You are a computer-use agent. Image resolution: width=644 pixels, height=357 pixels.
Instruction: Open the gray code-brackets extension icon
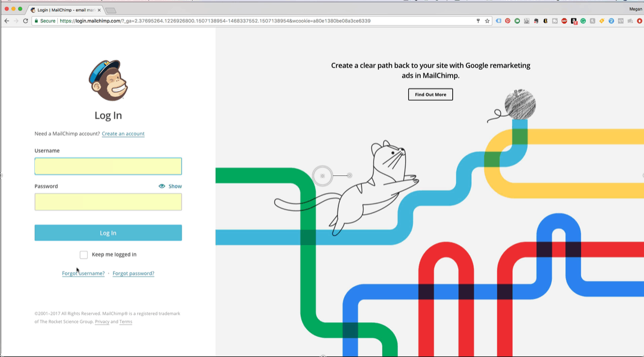pyautogui.click(x=620, y=21)
